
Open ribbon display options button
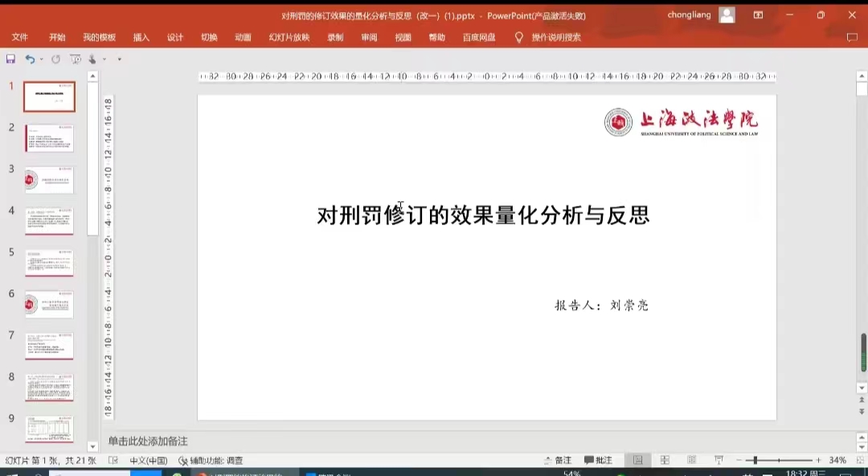click(758, 15)
